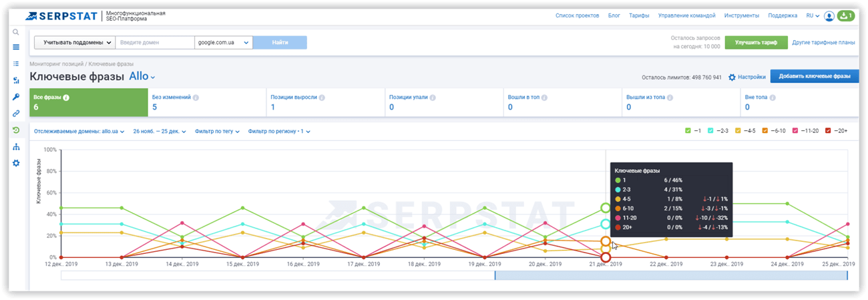Screen dimensions: 868x300
Task: Click the left handle of range selector
Action: (x=495, y=275)
